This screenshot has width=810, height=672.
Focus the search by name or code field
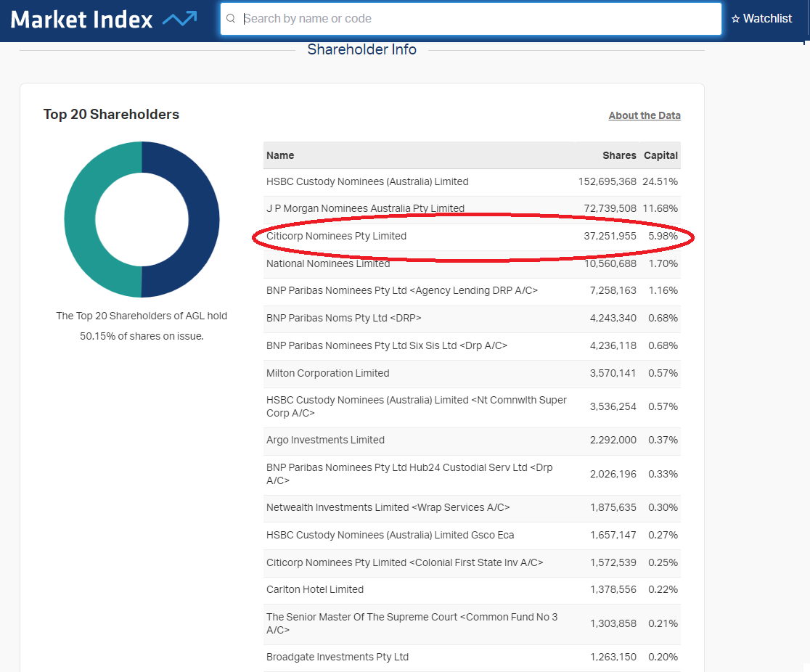[479, 19]
